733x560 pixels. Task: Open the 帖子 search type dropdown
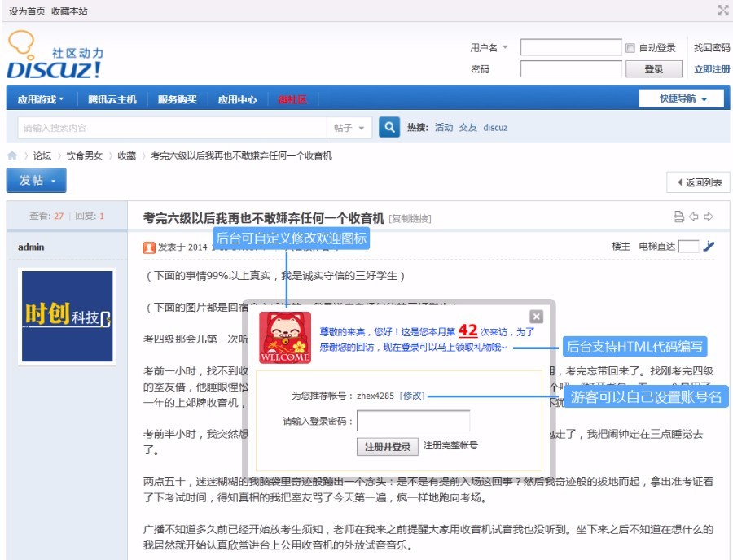click(x=349, y=128)
